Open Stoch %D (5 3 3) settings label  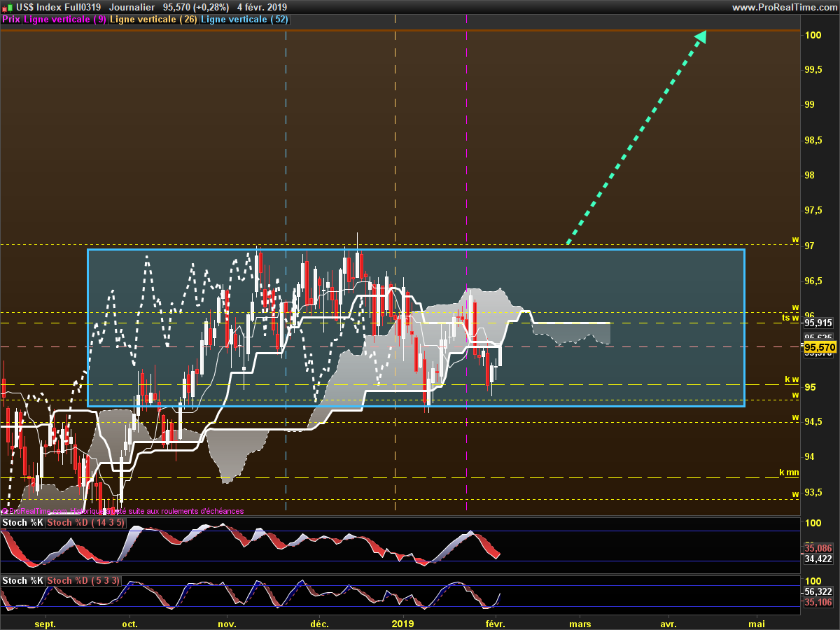83,580
